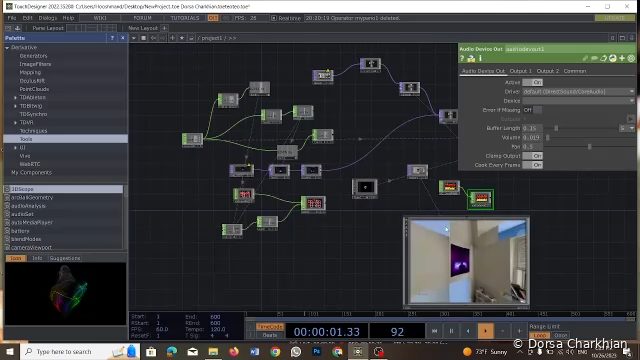Open the FORUM link

pos(142,18)
